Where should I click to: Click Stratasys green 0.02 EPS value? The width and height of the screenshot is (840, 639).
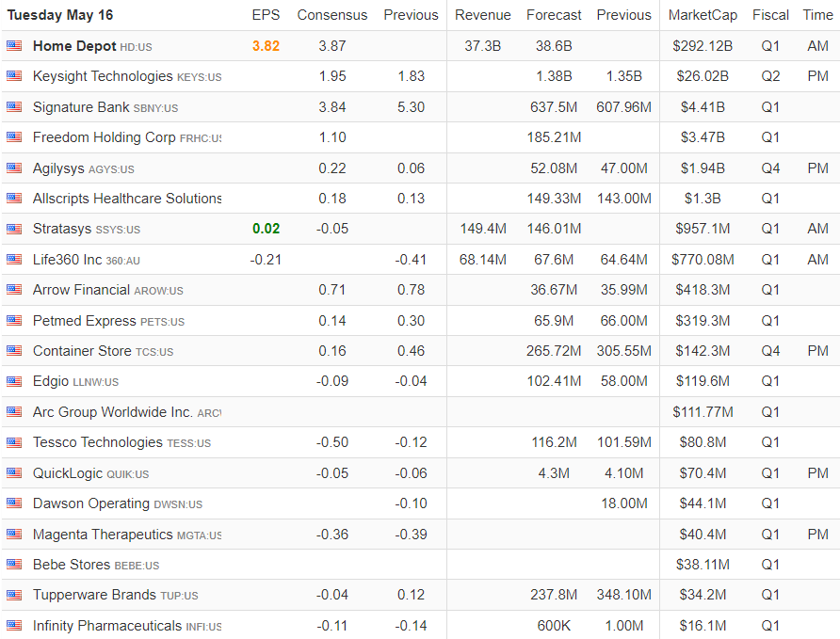point(266,229)
